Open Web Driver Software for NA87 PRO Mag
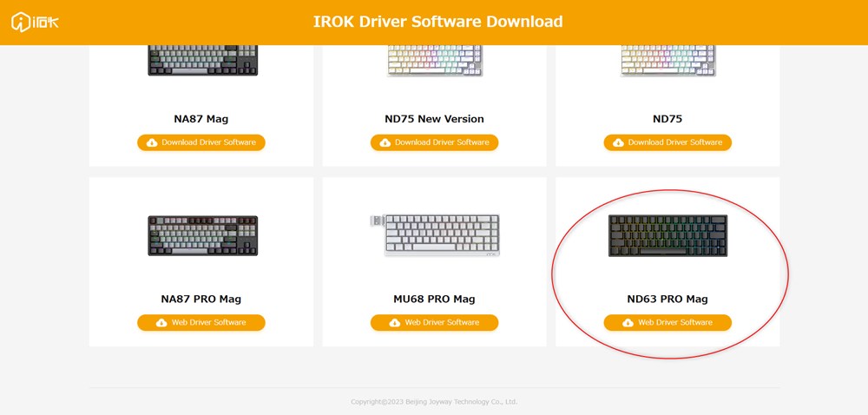Screen dimensions: 868x415 pyautogui.click(x=201, y=323)
